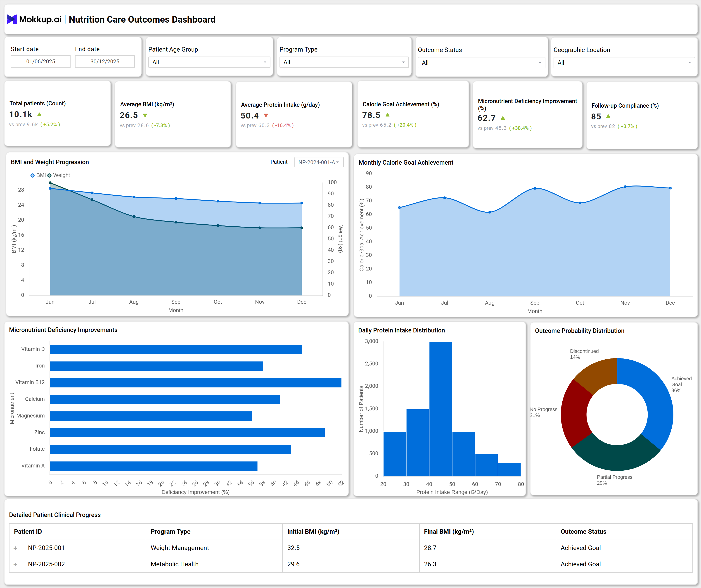
Task: Click the Total patients value 10.1k
Action: tap(21, 114)
